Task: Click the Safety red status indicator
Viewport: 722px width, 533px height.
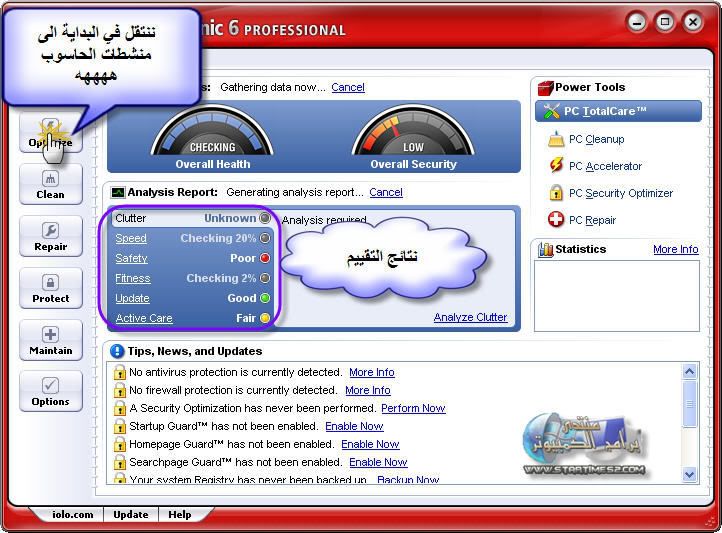Action: pyautogui.click(x=265, y=258)
